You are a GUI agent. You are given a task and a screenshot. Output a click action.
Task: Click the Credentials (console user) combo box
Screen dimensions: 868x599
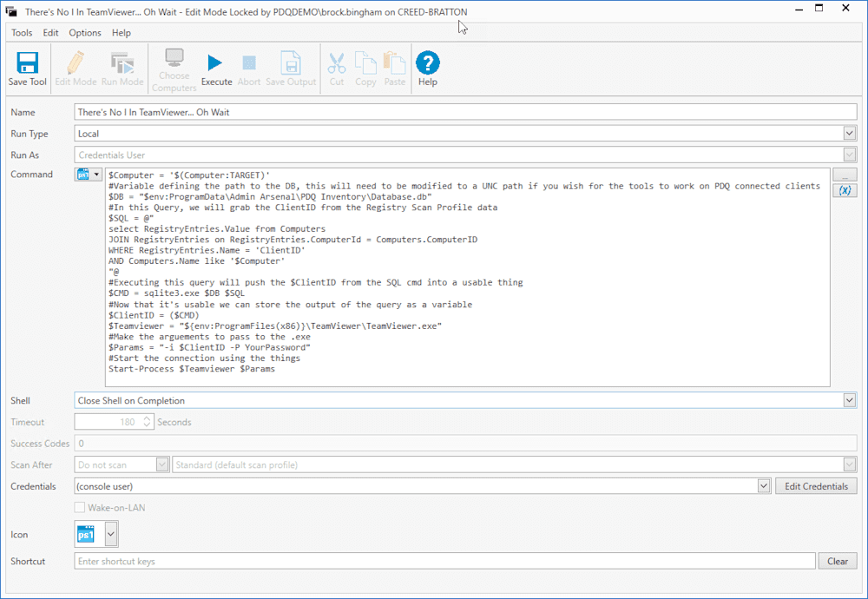coord(423,486)
